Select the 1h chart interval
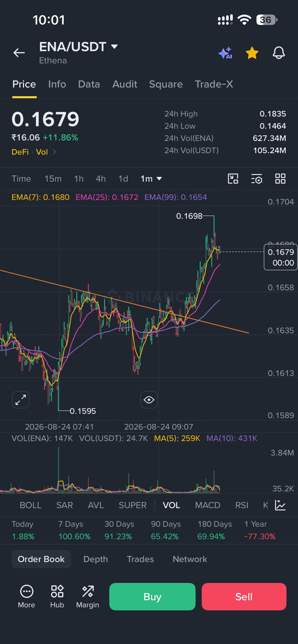The width and height of the screenshot is (298, 644). [x=79, y=179]
